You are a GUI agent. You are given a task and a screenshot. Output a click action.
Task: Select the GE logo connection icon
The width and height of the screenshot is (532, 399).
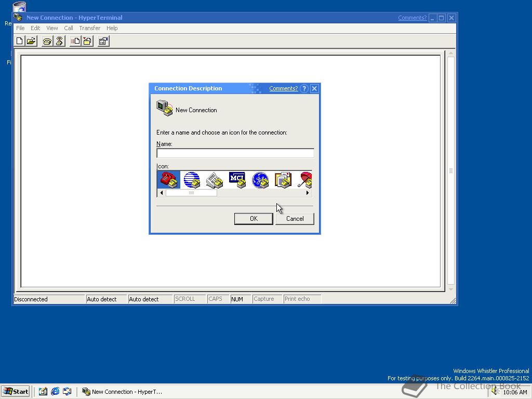[260, 179]
